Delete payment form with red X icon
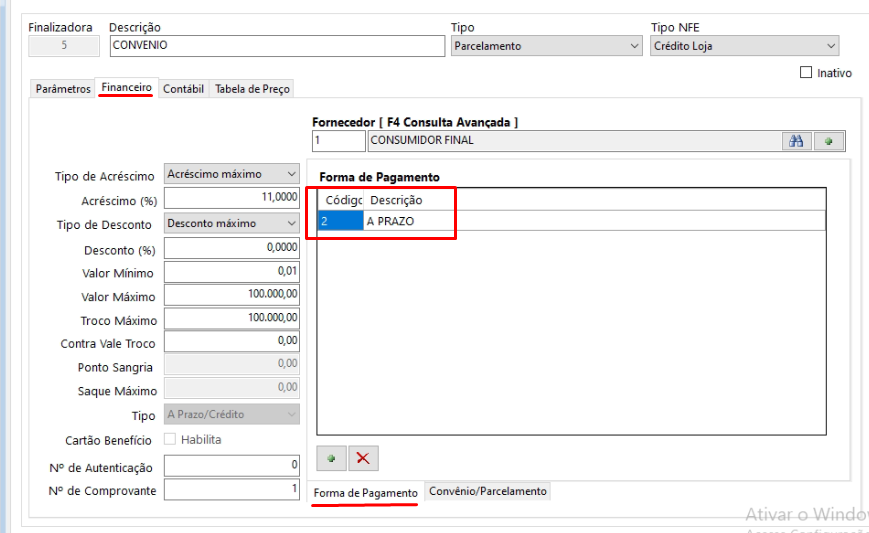The width and height of the screenshot is (869, 533). coord(363,458)
